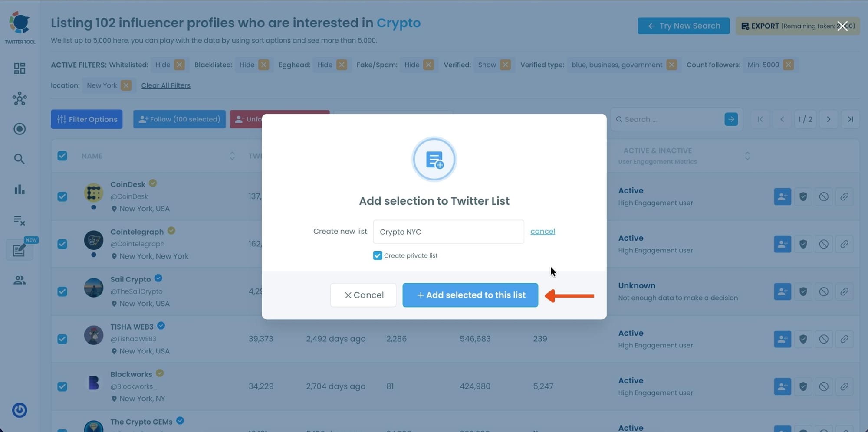868x432 pixels.
Task: Uncheck the Create private list checkbox
Action: 377,255
